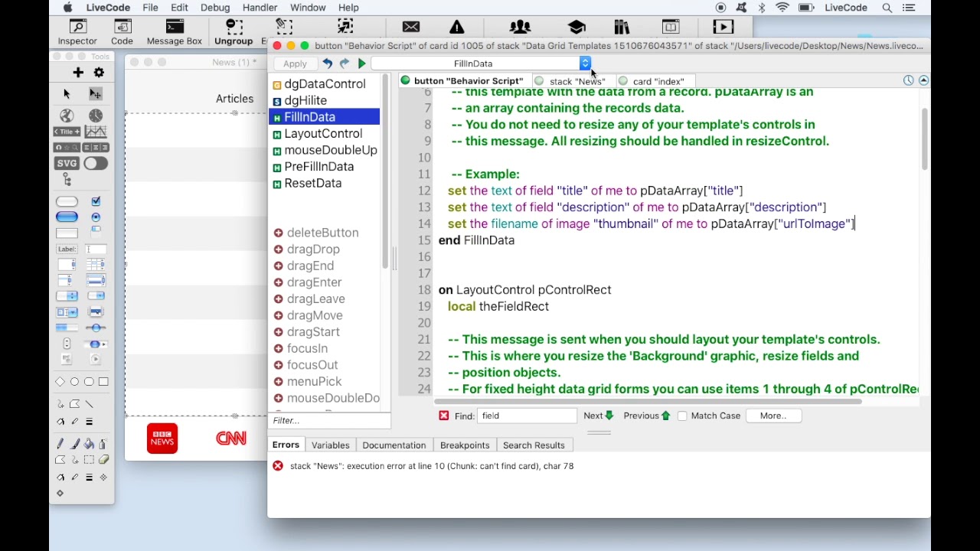The image size is (980, 551).
Task: Open the Message Box
Action: point(175,32)
